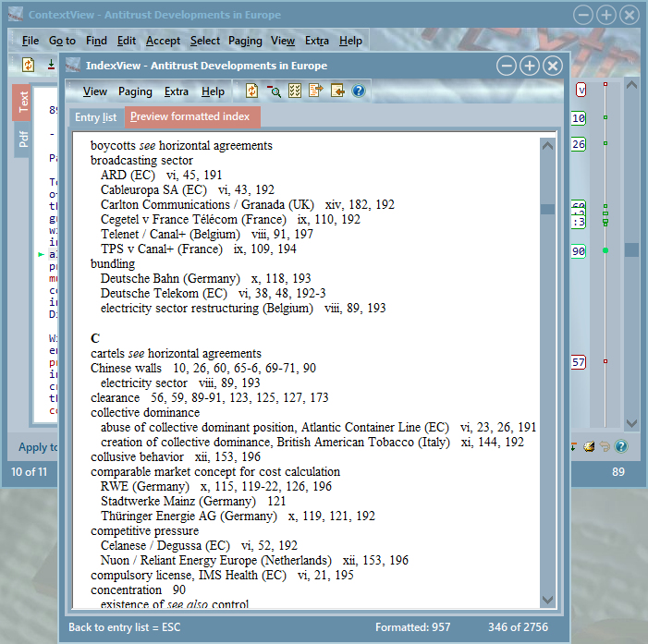Image resolution: width=648 pixels, height=644 pixels.
Task: Click page marker 26 in ContextView
Action: [579, 144]
